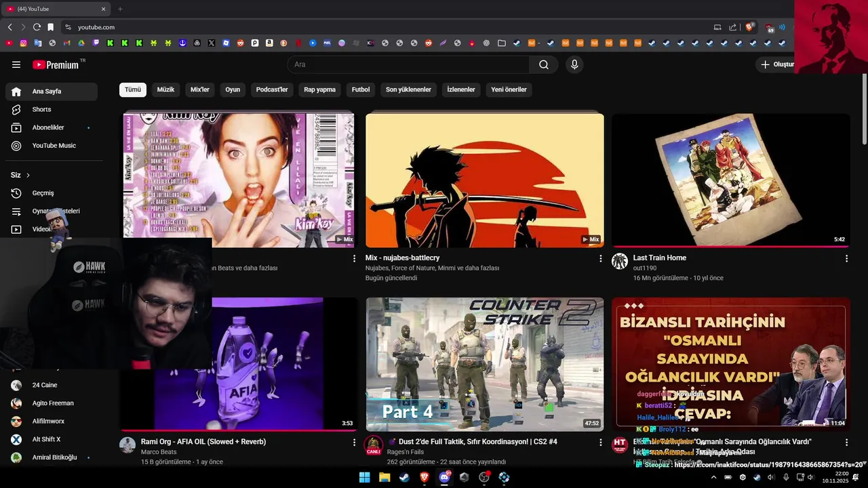
Task: Open the X bookmark in bookmarks bar
Action: tap(212, 43)
